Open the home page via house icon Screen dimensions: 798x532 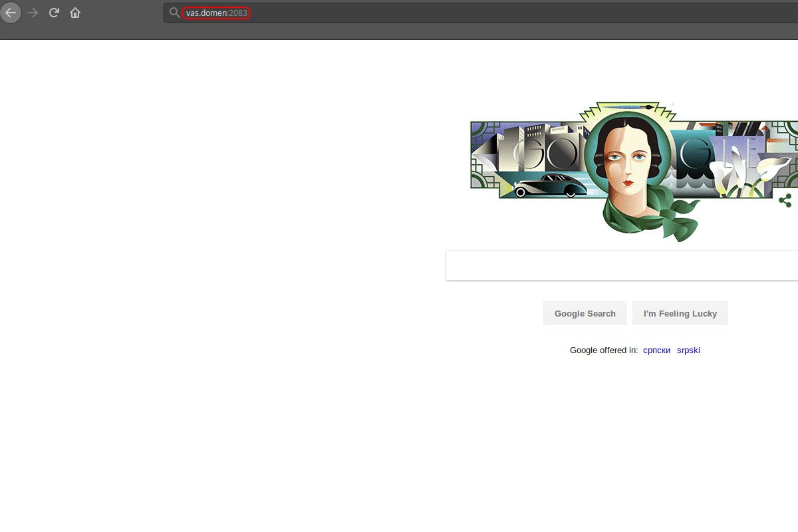[x=75, y=13]
